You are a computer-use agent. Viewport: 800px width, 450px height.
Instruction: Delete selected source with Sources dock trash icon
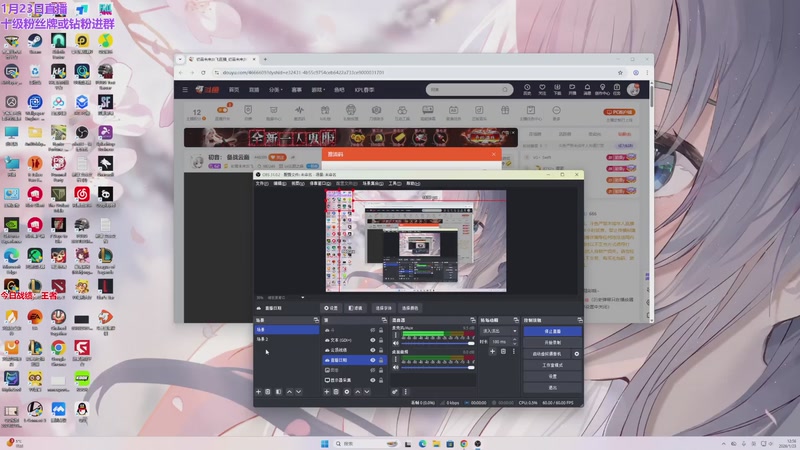pyautogui.click(x=336, y=392)
